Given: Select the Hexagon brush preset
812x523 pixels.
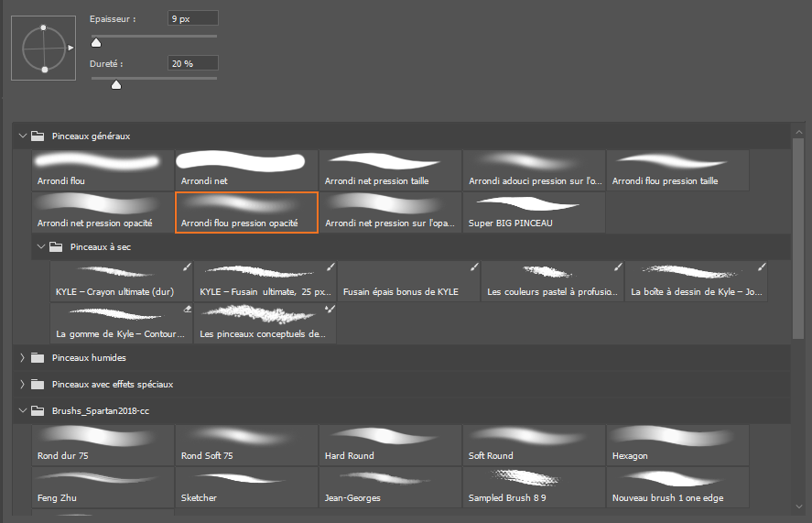Looking at the screenshot, I should click(x=677, y=445).
